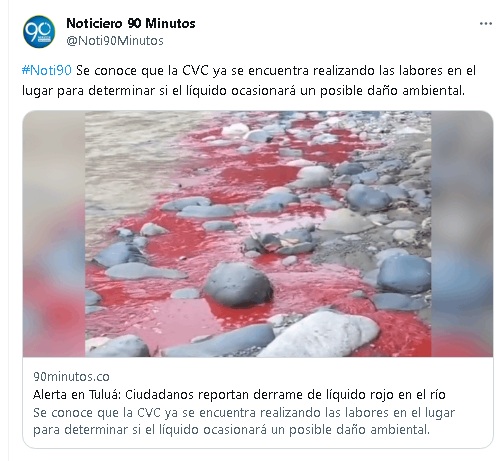Screen dimensions: 500x461
Task: Click the large dark rock in red water
Action: (238, 284)
